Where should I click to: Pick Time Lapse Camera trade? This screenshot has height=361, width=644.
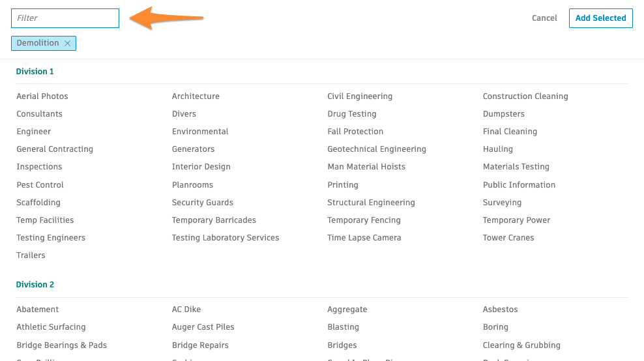point(364,238)
